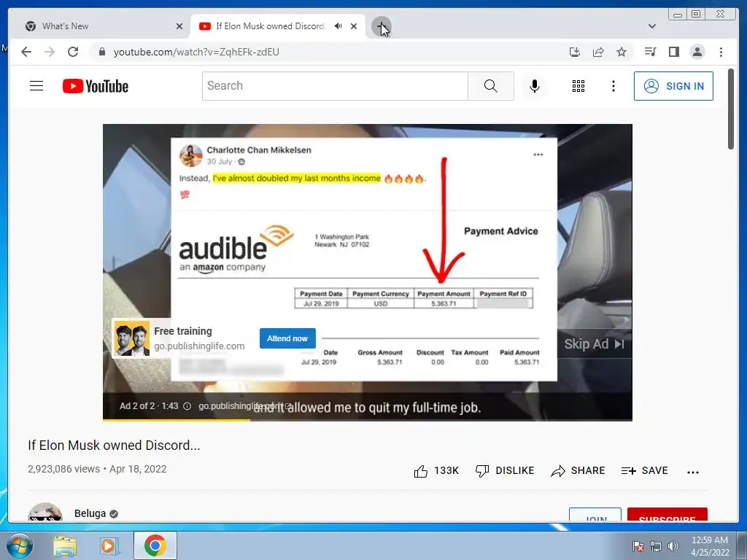747x560 pixels.
Task: Open the Chrome profile avatar
Action: tap(697, 52)
